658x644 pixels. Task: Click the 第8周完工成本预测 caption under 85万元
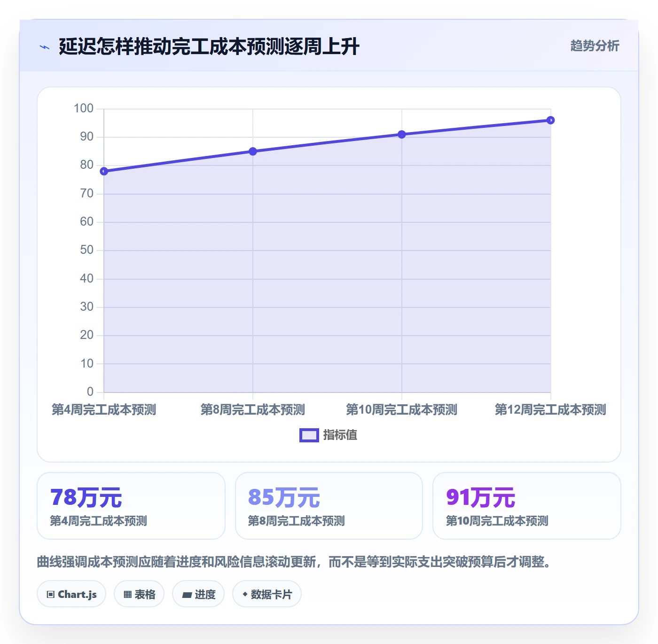pyautogui.click(x=297, y=521)
